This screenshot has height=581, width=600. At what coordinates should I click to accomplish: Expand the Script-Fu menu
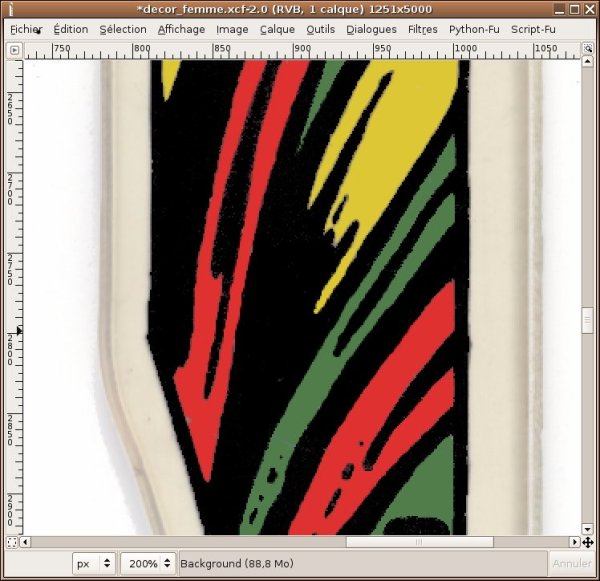coord(533,29)
